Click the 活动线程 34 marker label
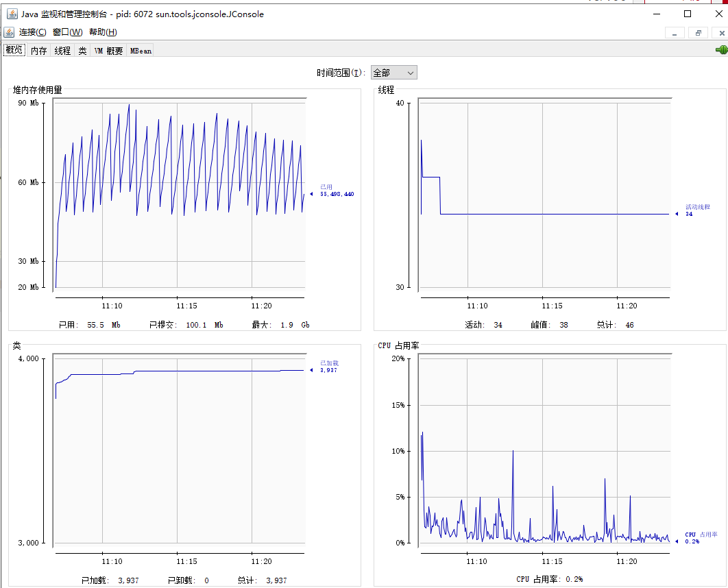728x588 pixels. (x=697, y=210)
